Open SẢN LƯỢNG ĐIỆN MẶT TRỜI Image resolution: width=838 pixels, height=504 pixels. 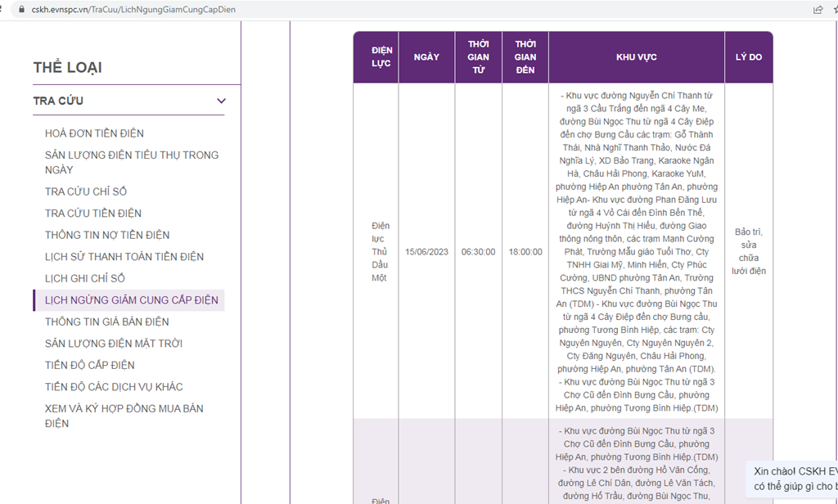point(113,344)
